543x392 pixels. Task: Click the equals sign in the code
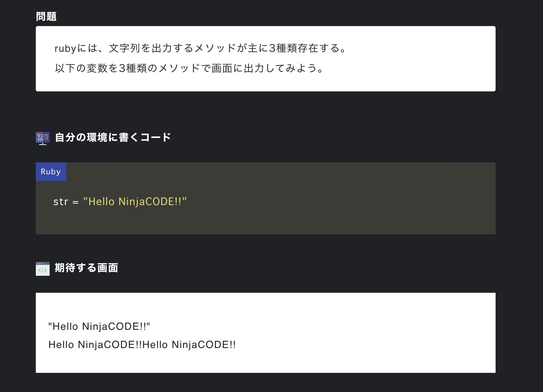tap(75, 202)
